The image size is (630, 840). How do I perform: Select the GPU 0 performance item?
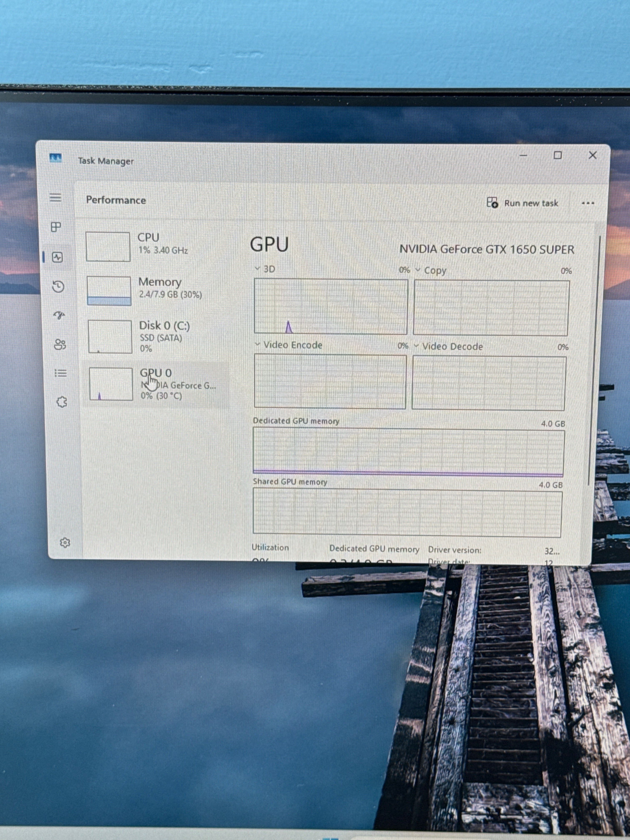(156, 384)
